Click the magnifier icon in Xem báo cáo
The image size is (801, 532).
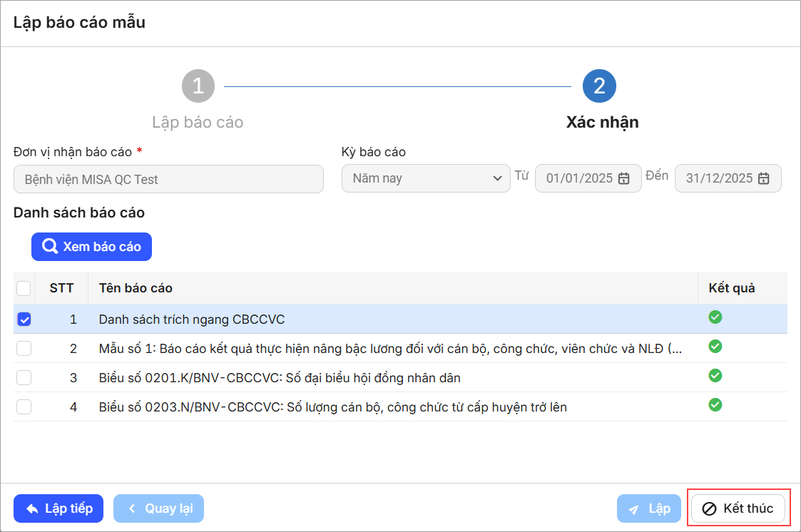49,247
